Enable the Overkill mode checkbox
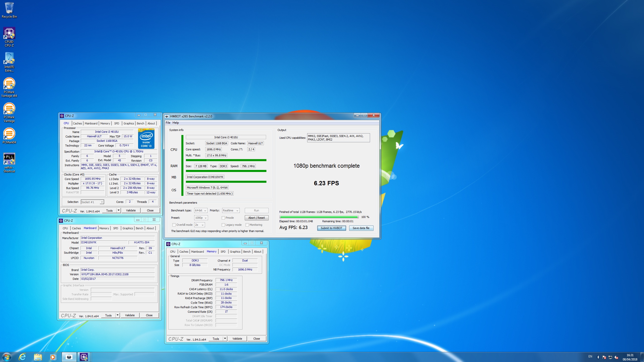The image size is (644, 362). pyautogui.click(x=174, y=225)
